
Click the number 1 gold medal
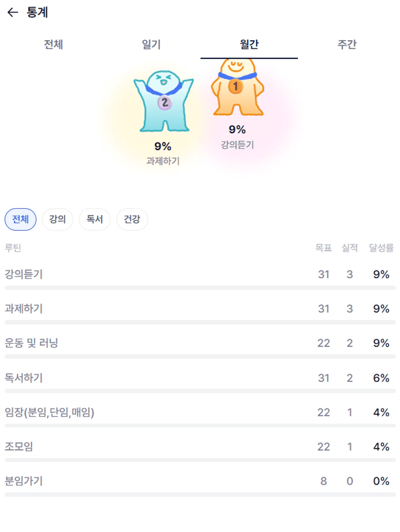[236, 87]
